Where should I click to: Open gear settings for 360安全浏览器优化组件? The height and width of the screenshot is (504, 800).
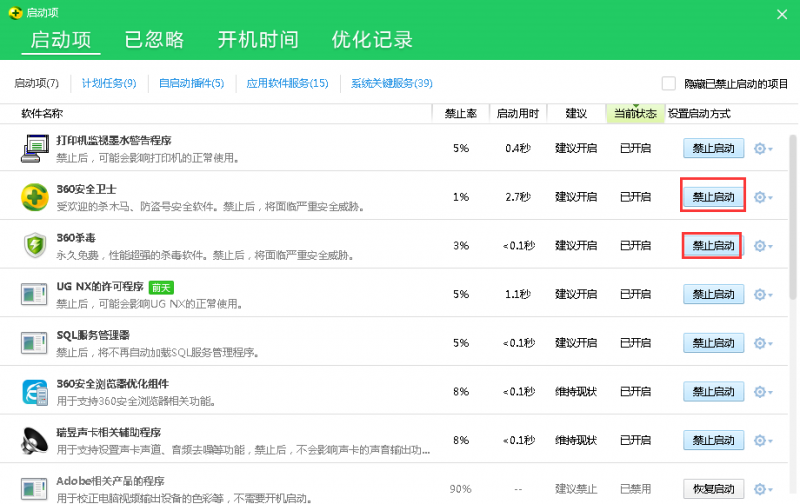click(763, 392)
